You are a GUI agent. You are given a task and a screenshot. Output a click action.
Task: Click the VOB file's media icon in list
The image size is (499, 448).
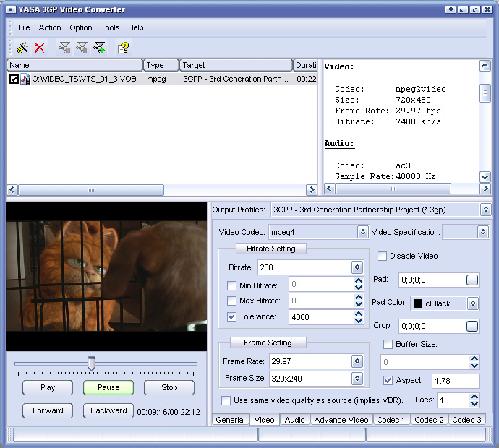point(25,79)
